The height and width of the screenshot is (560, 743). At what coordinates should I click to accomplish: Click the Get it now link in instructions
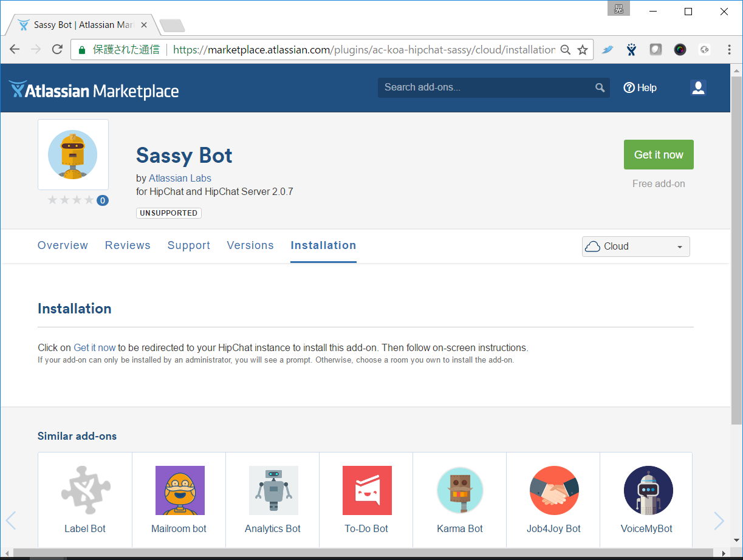coord(94,348)
